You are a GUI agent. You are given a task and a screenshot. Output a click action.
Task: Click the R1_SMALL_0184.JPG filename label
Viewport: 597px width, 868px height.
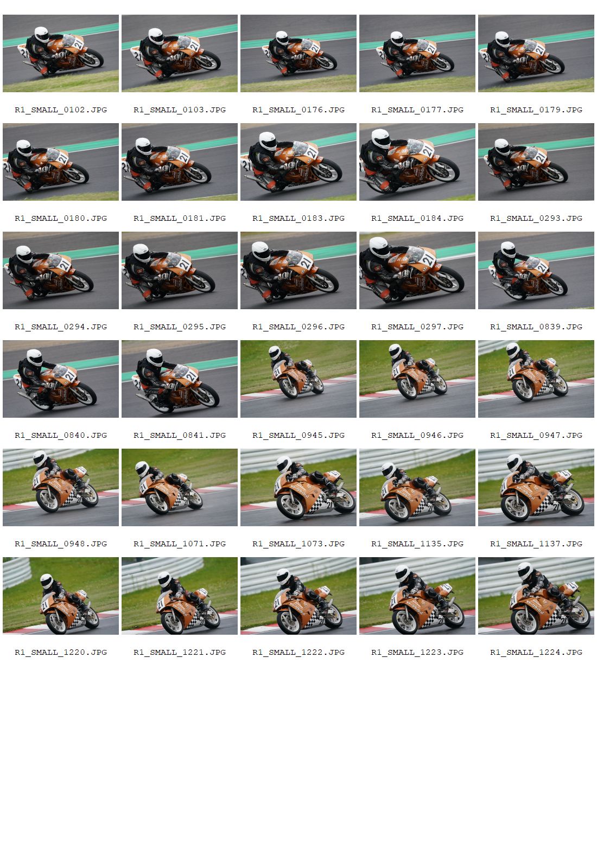point(417,218)
